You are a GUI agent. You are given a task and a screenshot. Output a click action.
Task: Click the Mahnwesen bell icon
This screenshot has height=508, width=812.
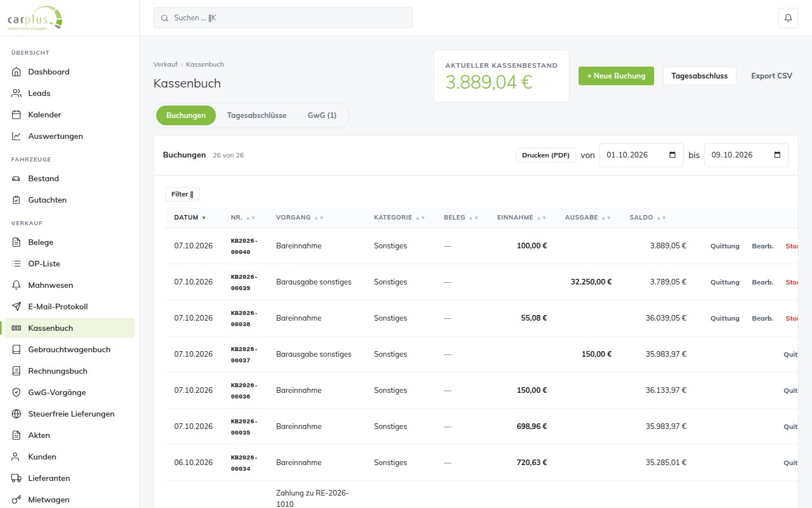pos(16,285)
